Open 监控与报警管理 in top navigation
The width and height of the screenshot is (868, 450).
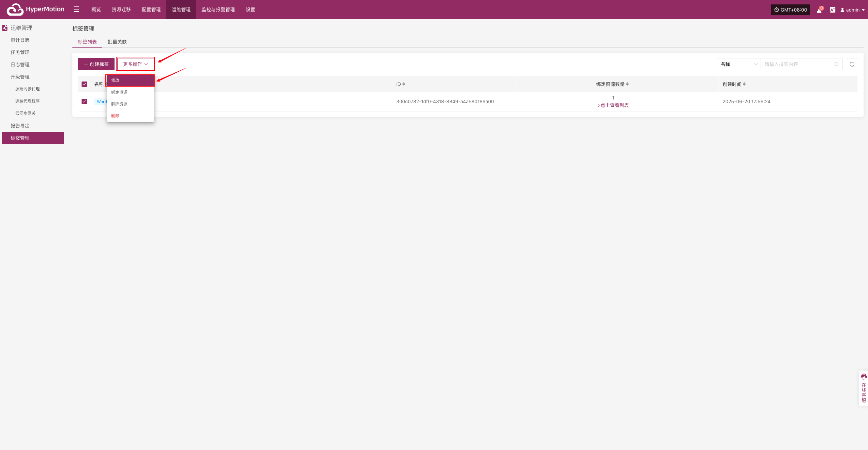pyautogui.click(x=218, y=10)
